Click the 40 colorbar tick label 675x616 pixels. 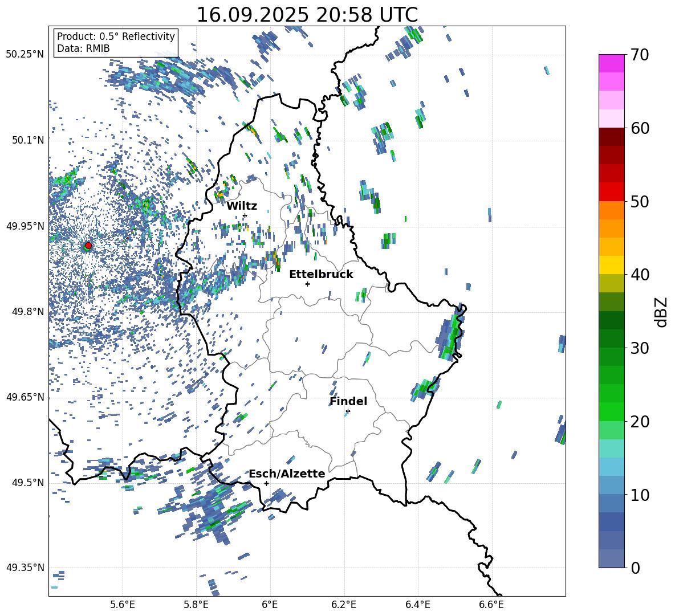tap(640, 275)
